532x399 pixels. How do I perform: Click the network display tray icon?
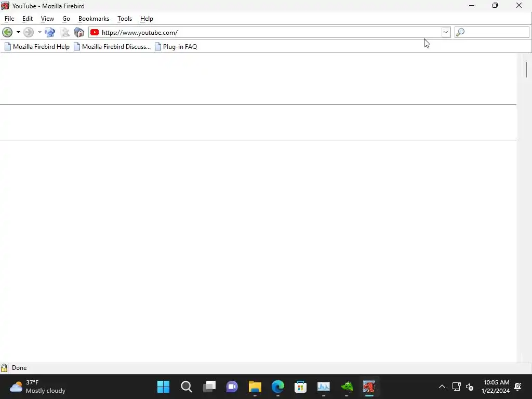click(457, 387)
